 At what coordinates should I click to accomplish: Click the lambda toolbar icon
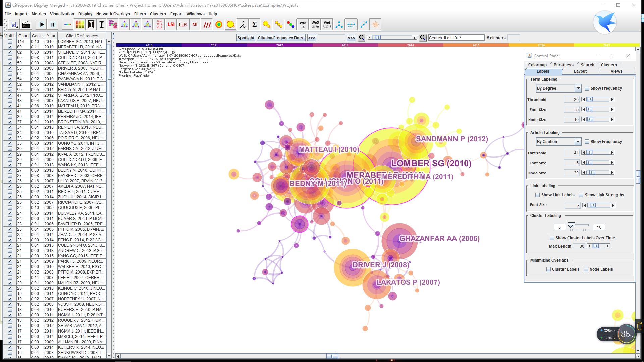243,24
